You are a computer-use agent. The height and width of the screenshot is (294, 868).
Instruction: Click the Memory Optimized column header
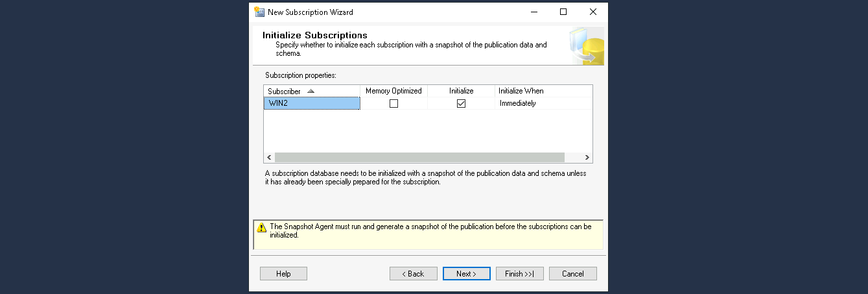[x=393, y=91]
